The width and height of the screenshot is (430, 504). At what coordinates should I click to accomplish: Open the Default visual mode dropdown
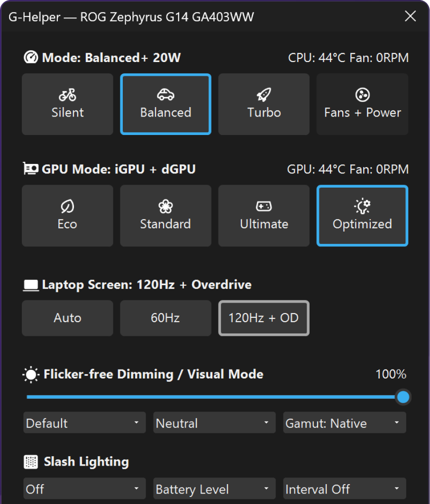pos(84,423)
